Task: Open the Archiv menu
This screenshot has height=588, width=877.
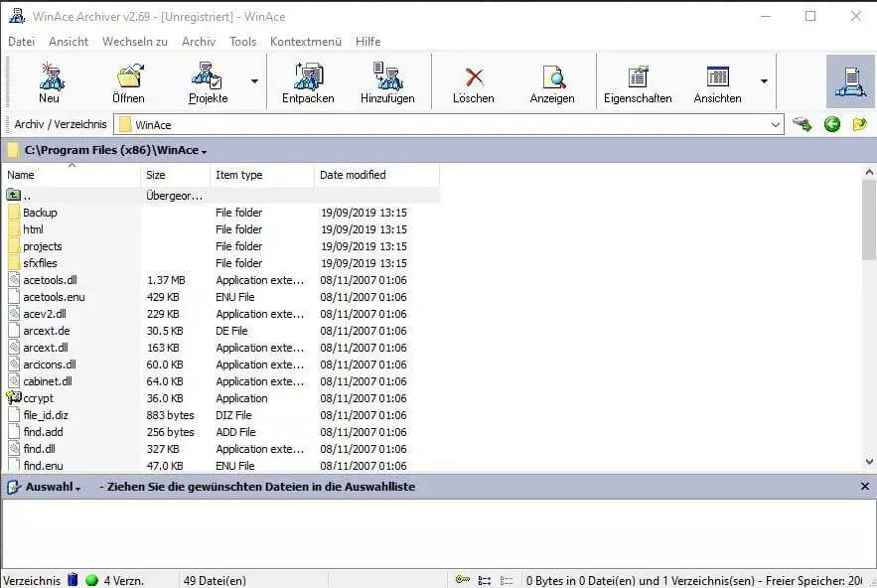Action: 199,42
